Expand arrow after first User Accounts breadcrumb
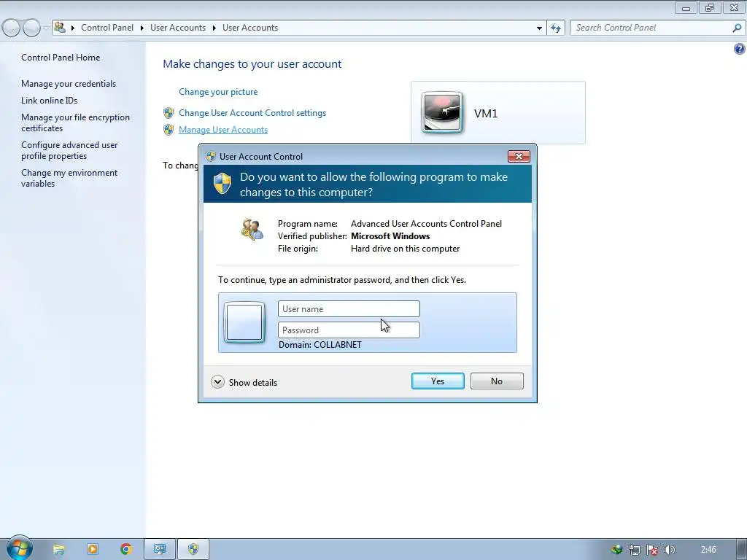This screenshot has width=747, height=560. (x=214, y=28)
